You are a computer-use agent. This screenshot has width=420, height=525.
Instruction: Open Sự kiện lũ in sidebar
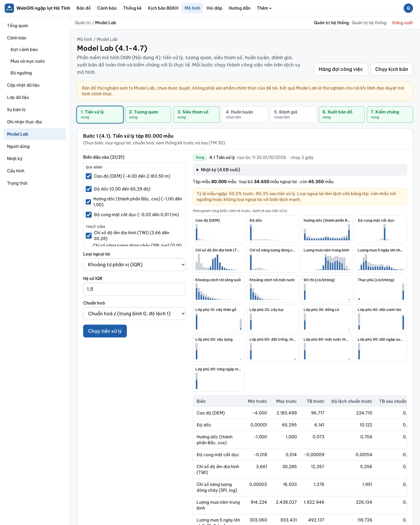pyautogui.click(x=35, y=110)
